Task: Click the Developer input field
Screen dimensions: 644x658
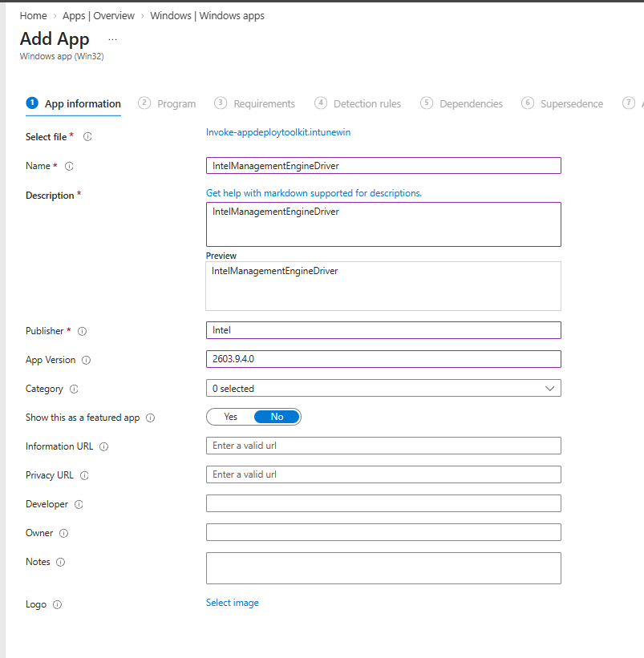Action: coord(383,503)
